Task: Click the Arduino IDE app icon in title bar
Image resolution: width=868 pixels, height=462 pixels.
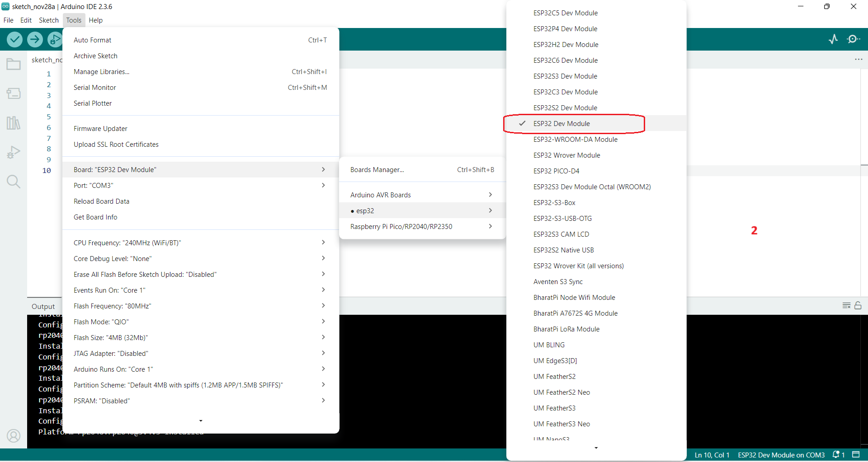Action: coord(5,6)
